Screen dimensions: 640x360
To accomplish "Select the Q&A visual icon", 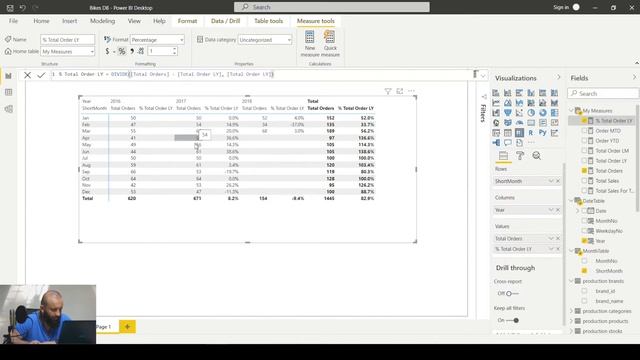I will tap(507, 142).
